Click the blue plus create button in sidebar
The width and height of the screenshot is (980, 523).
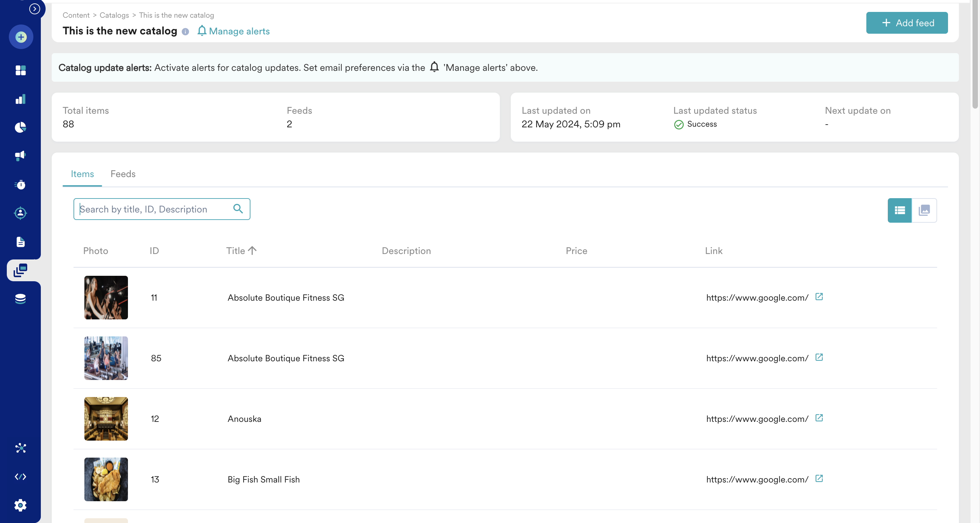(x=21, y=37)
